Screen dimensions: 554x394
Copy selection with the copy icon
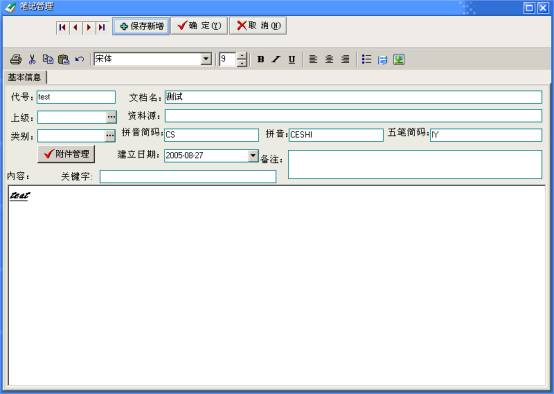48,59
